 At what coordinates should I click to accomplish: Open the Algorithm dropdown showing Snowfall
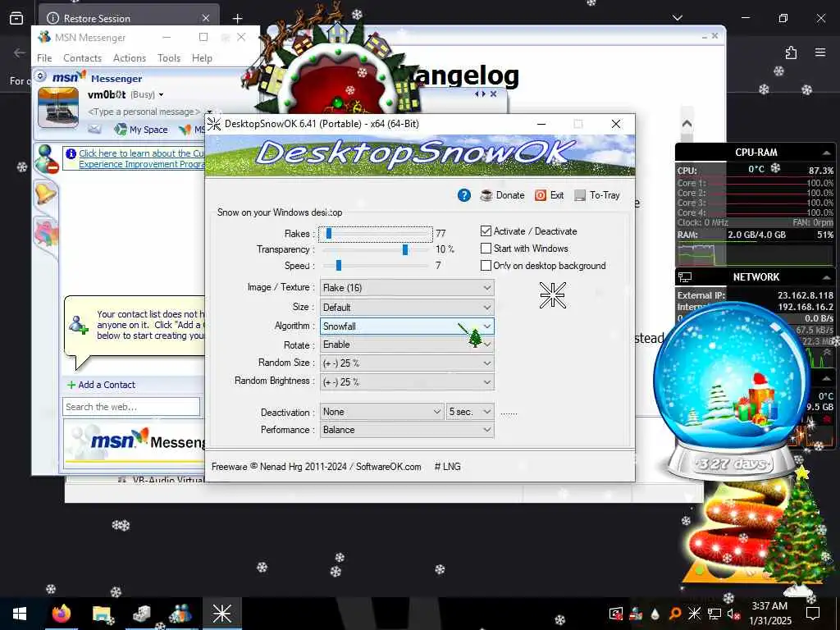(407, 326)
